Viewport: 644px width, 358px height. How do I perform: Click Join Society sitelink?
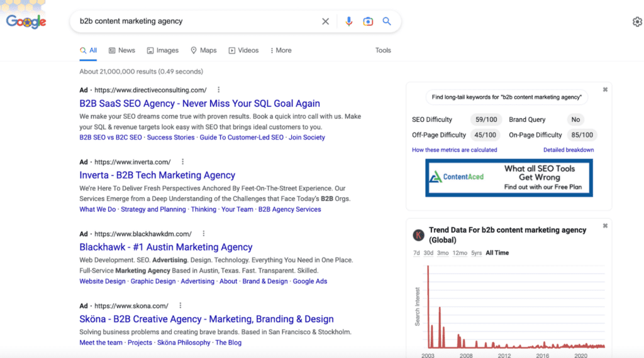coord(307,138)
